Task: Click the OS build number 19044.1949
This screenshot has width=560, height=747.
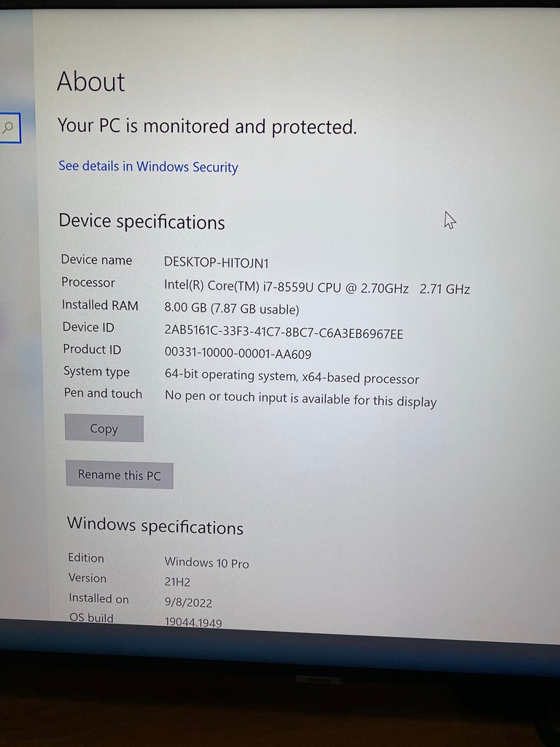Action: (x=193, y=622)
